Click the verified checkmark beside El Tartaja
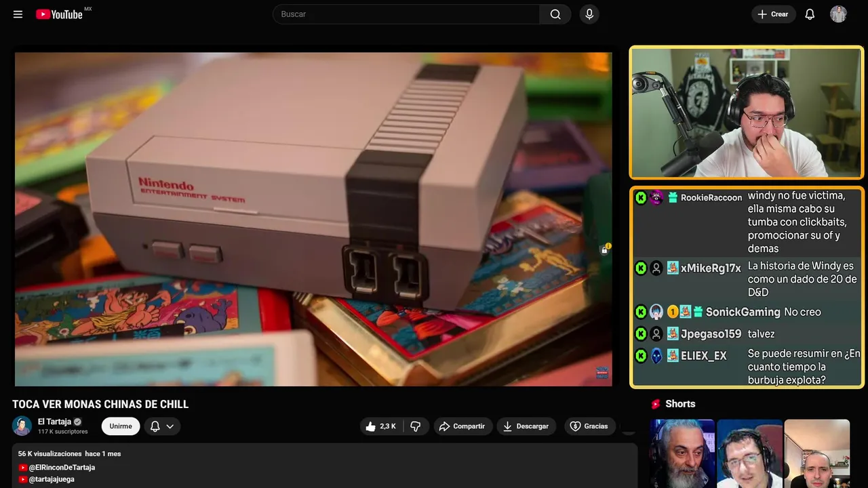Image resolution: width=868 pixels, height=488 pixels. pos(77,422)
